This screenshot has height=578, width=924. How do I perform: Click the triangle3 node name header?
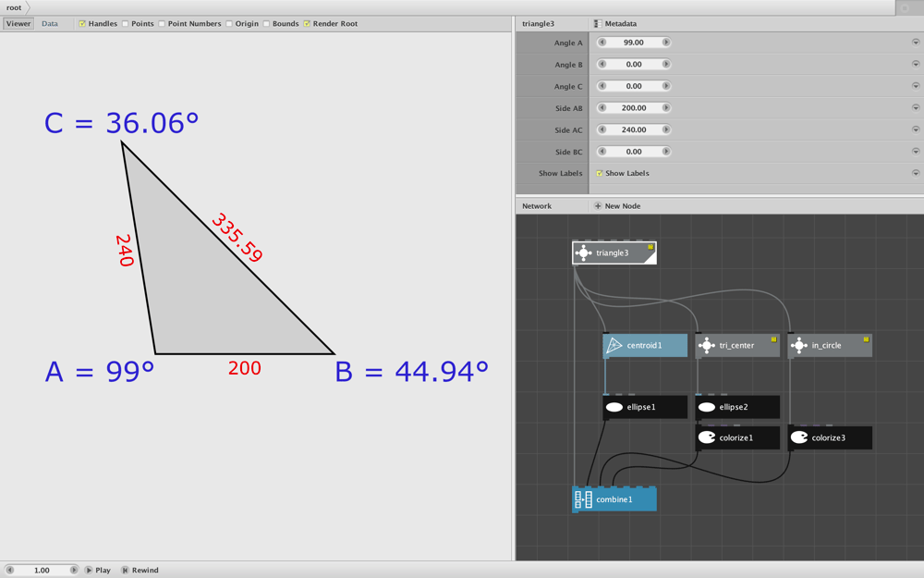538,24
